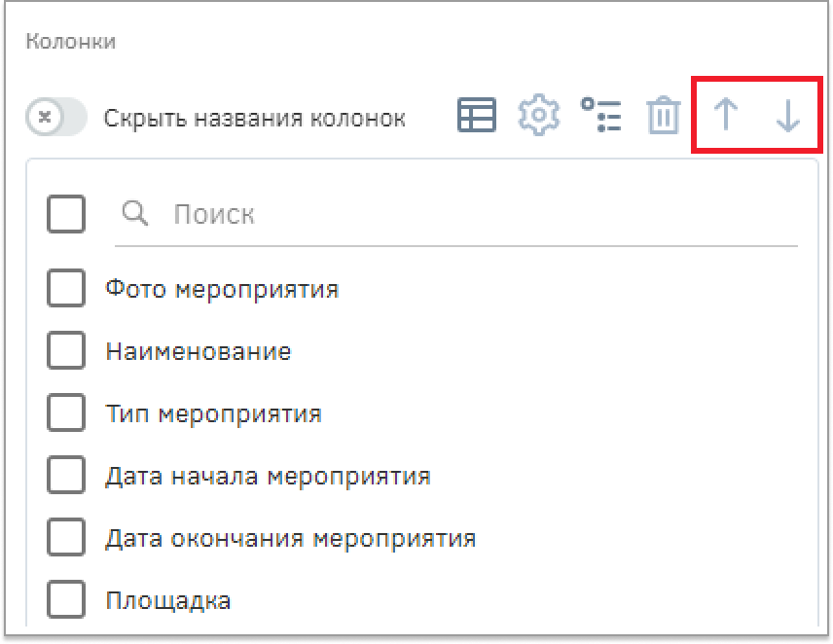The image size is (833, 644).
Task: Click the Колонки section heading
Action: (71, 42)
